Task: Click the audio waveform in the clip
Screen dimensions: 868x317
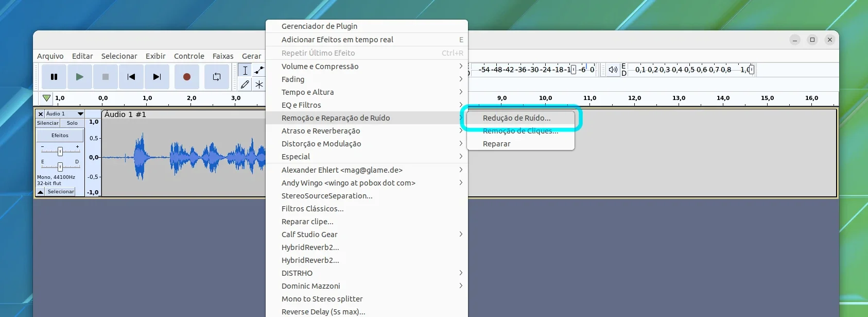Action: click(184, 157)
